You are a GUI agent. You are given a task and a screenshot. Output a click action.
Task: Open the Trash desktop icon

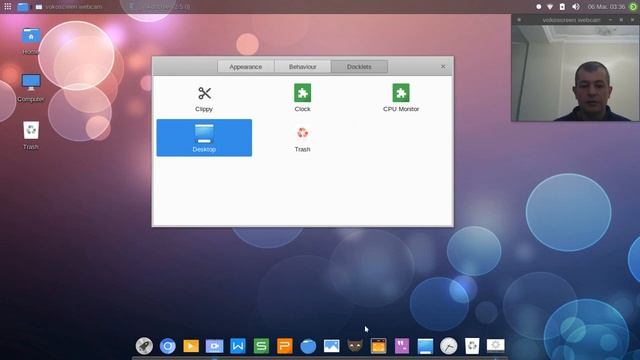click(31, 135)
